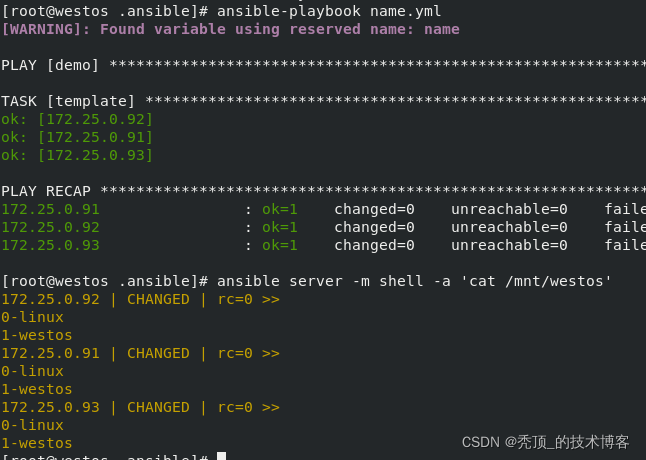Click the PLAY RECAP header line
The image size is (646, 460).
323,191
